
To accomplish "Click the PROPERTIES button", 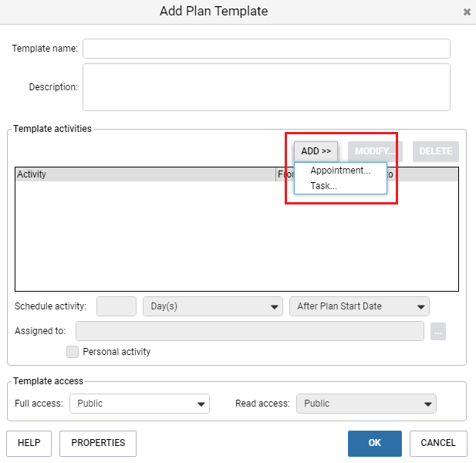I will tap(98, 443).
